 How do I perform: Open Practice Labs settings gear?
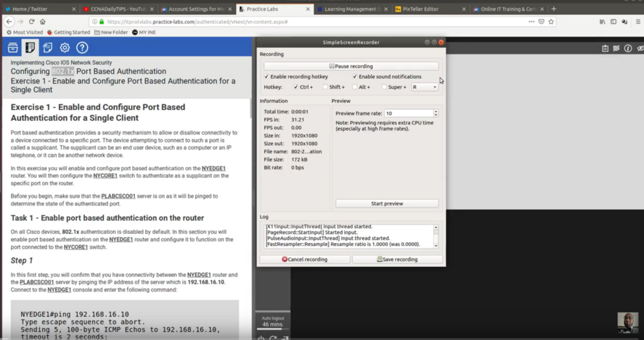tap(65, 47)
